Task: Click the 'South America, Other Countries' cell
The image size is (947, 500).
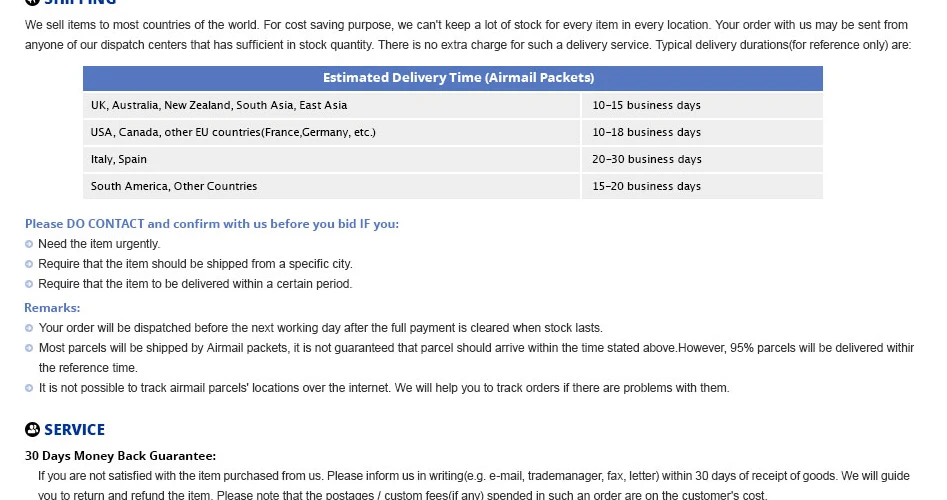Action: pos(331,187)
